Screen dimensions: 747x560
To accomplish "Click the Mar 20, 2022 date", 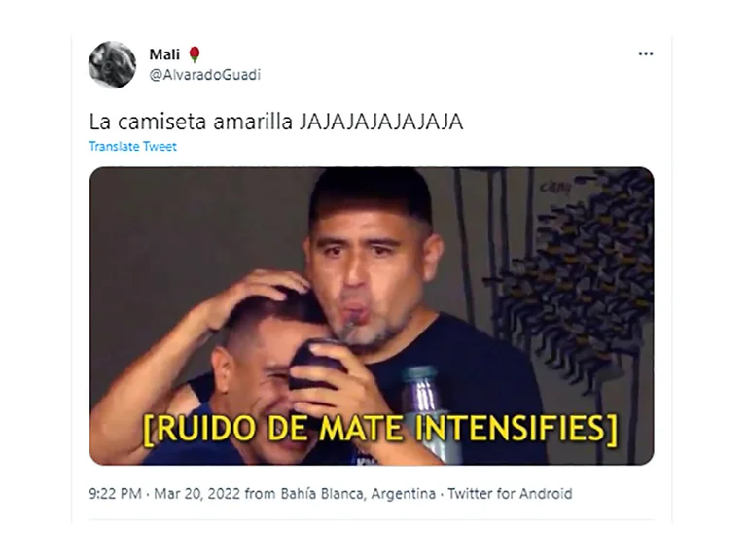I will pos(196,493).
